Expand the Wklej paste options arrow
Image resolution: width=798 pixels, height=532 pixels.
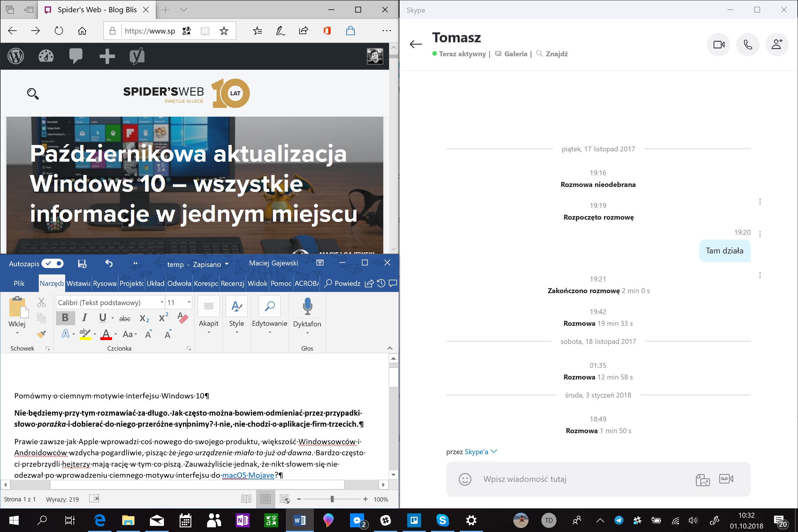pyautogui.click(x=17, y=333)
